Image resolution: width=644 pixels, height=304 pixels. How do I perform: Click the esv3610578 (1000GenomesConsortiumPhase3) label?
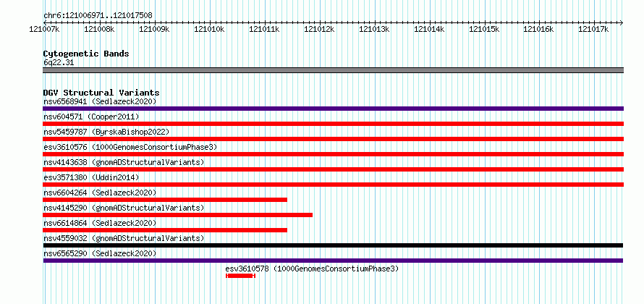[312, 269]
